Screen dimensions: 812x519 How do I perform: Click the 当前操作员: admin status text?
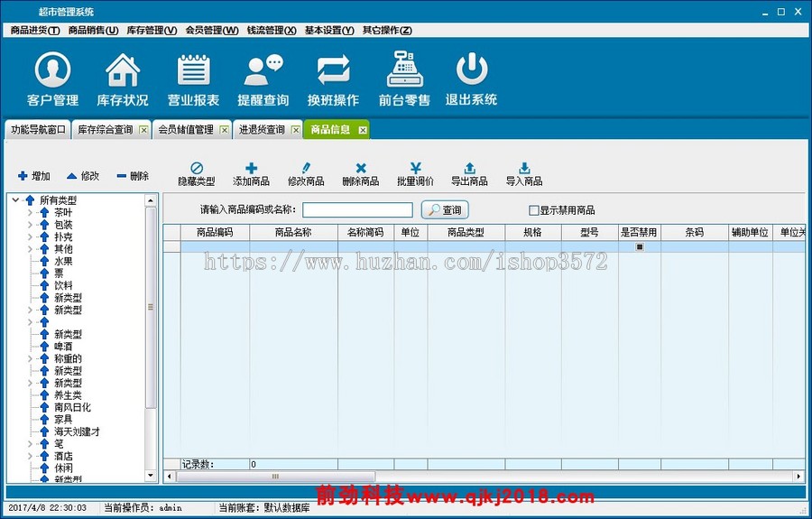[x=143, y=508]
